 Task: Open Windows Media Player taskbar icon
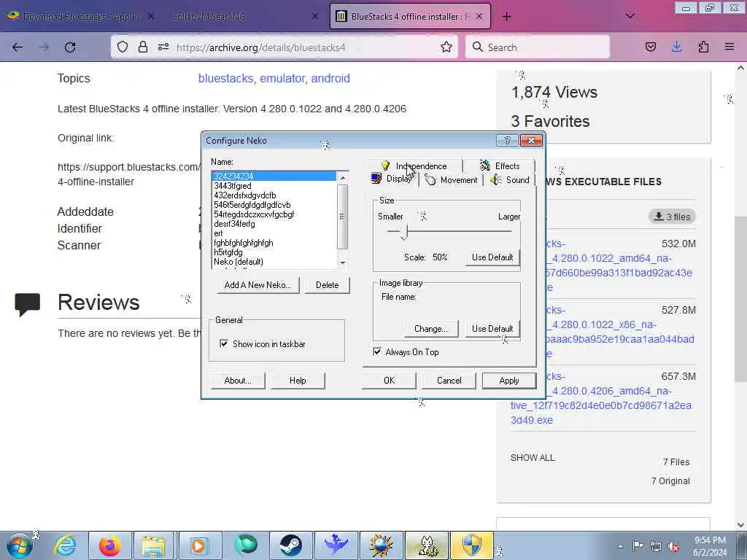[199, 545]
